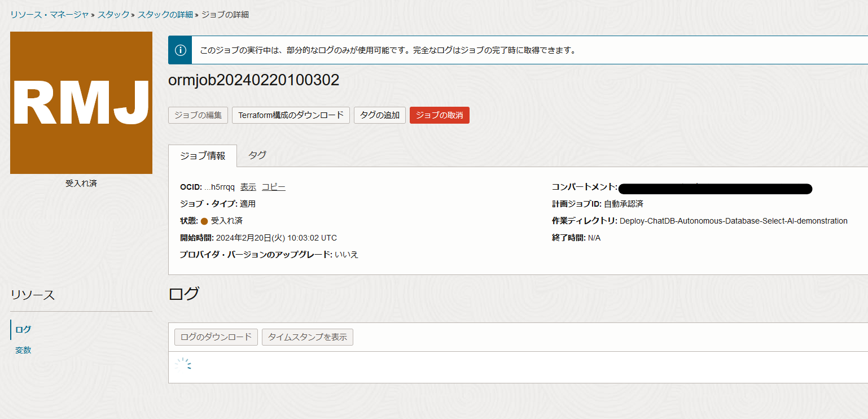
Task: Click the ジョブ・タイプ value 適用
Action: pos(247,204)
